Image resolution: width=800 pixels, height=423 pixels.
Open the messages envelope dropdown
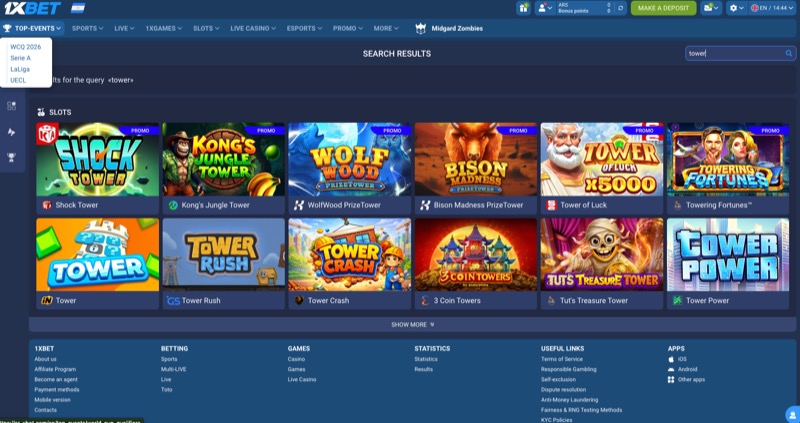tap(711, 8)
